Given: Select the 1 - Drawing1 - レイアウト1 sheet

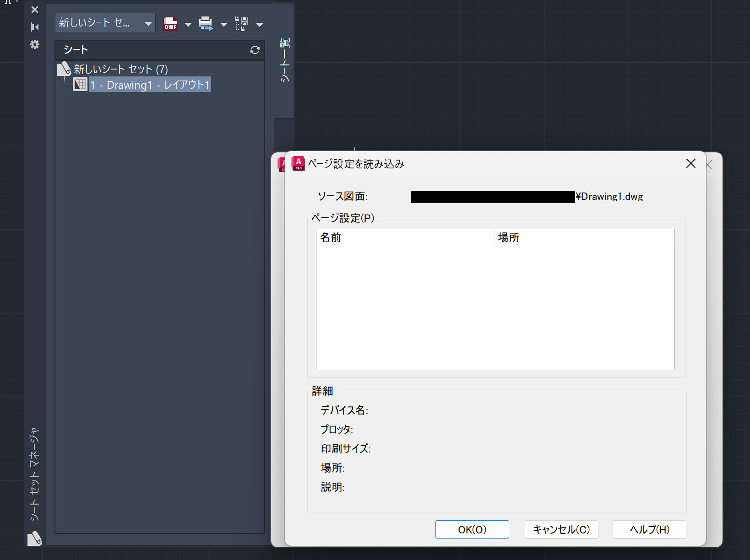Looking at the screenshot, I should [150, 84].
